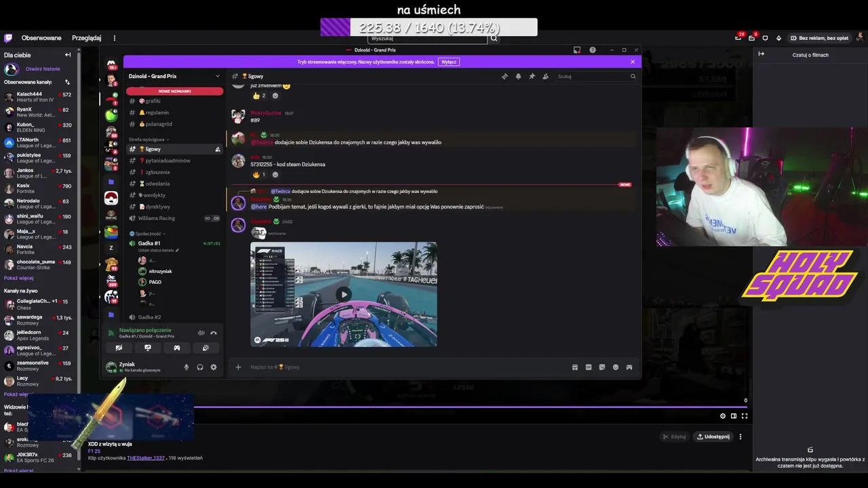Open gift icon in message box
Image resolution: width=868 pixels, height=488 pixels.
tap(575, 367)
